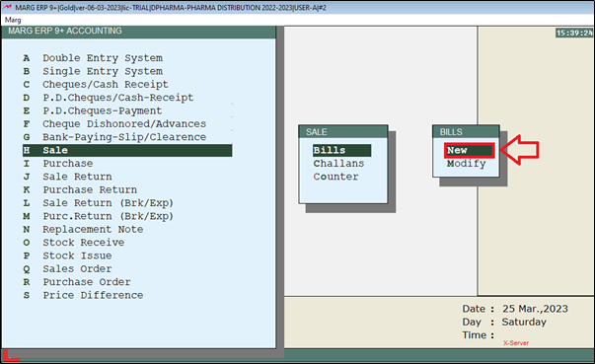Image resolution: width=595 pixels, height=364 pixels.
Task: Open Cheque Dishonored/Advances option
Action: [124, 124]
